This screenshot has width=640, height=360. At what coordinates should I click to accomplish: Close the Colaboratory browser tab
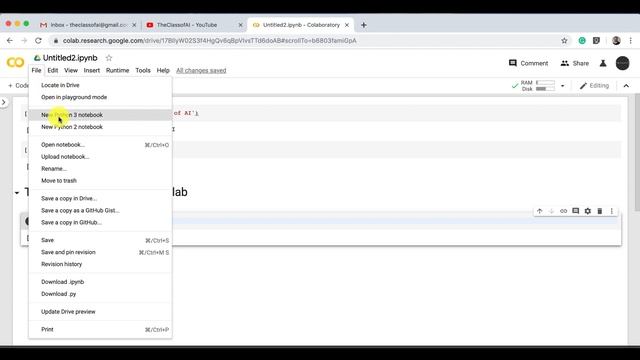coord(347,25)
